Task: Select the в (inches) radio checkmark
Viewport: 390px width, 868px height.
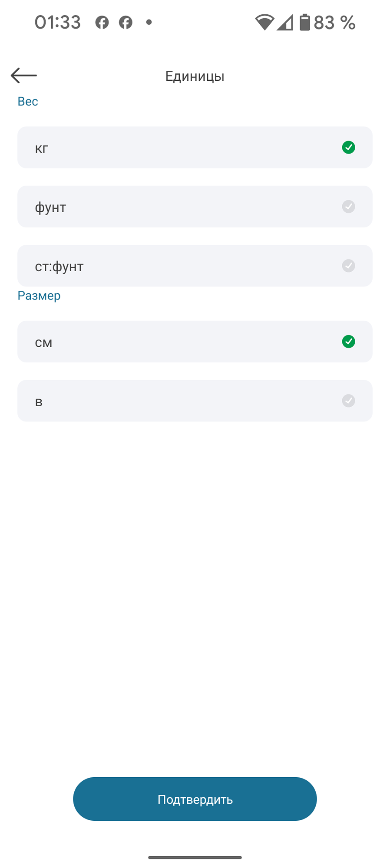Action: coord(348,401)
